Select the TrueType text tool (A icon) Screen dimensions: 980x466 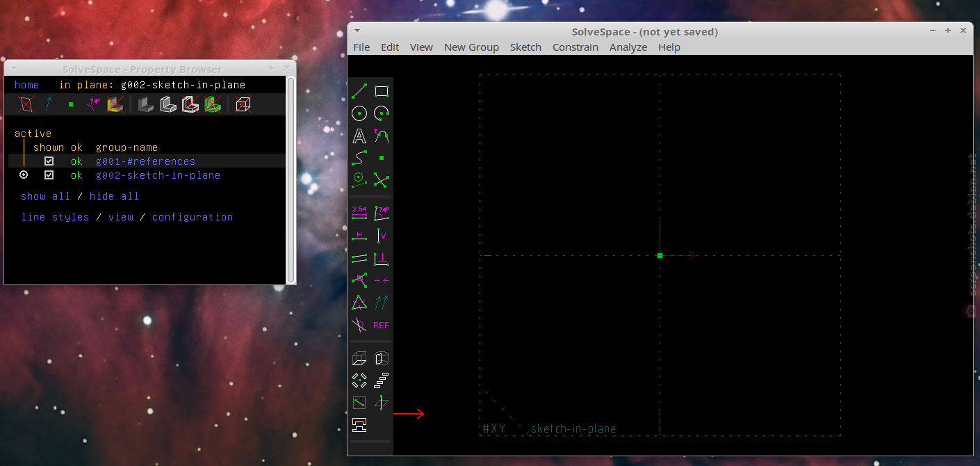[x=359, y=136]
